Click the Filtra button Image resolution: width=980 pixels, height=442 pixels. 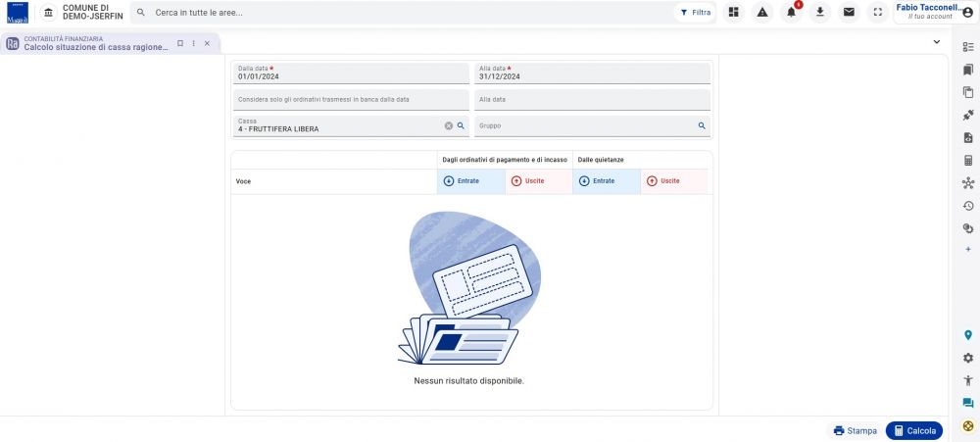tap(695, 13)
